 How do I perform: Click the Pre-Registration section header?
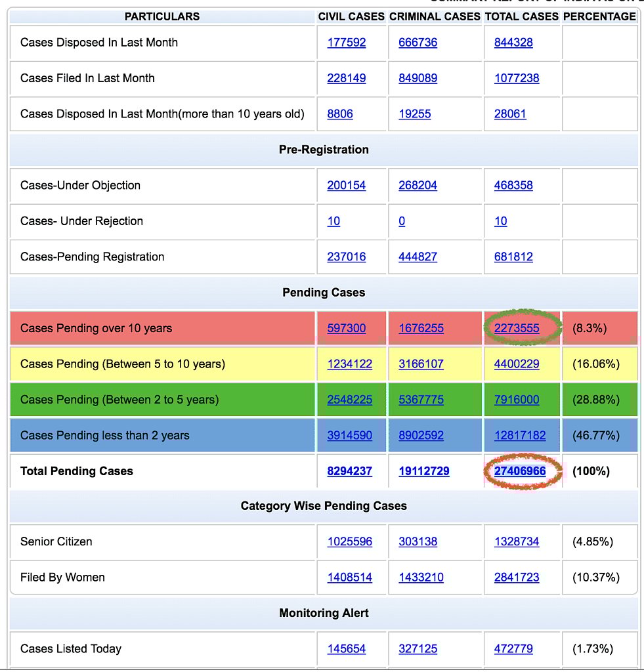tap(324, 150)
